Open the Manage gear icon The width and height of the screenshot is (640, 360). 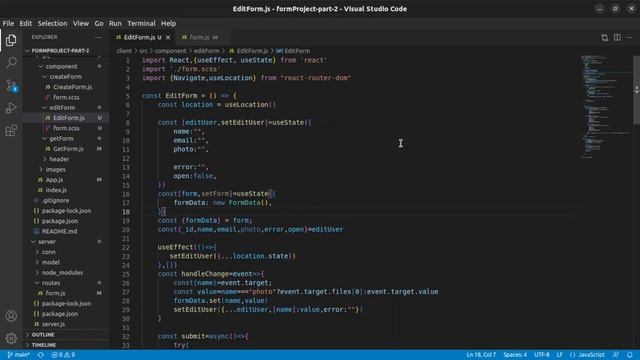(11, 338)
